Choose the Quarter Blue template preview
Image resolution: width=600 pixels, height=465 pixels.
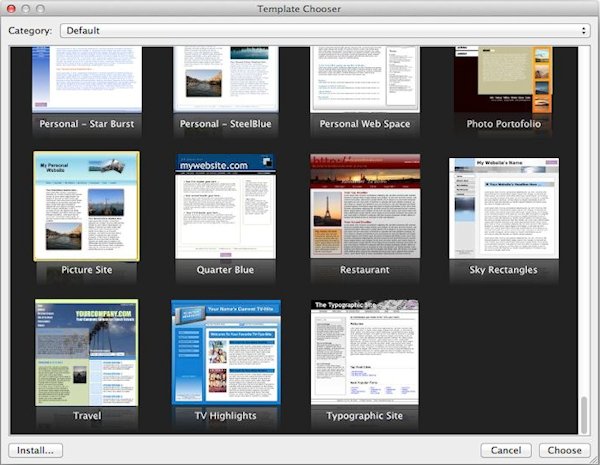(x=225, y=206)
